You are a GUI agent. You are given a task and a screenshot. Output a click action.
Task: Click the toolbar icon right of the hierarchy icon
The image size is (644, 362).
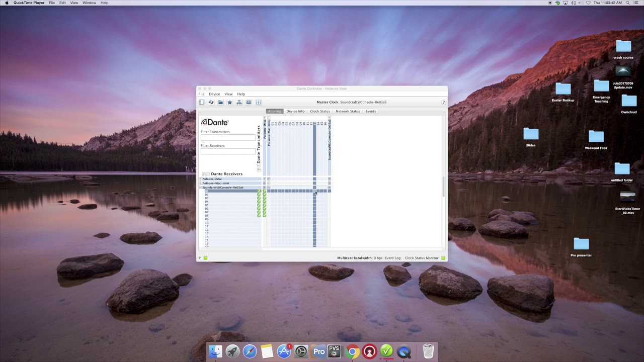249,102
